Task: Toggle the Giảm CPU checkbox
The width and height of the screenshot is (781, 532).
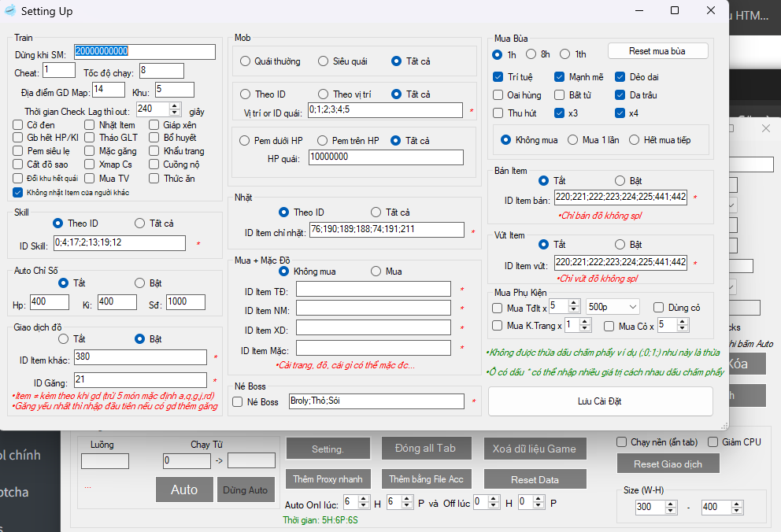Action: tap(713, 442)
